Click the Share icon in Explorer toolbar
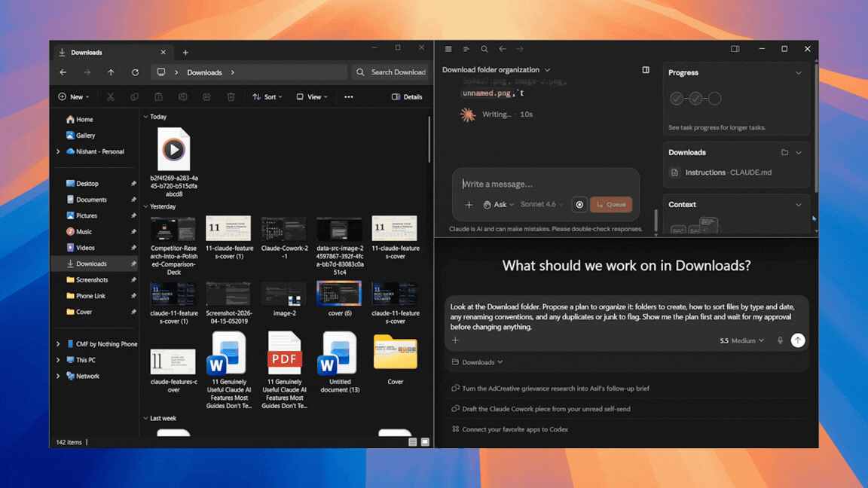 206,97
